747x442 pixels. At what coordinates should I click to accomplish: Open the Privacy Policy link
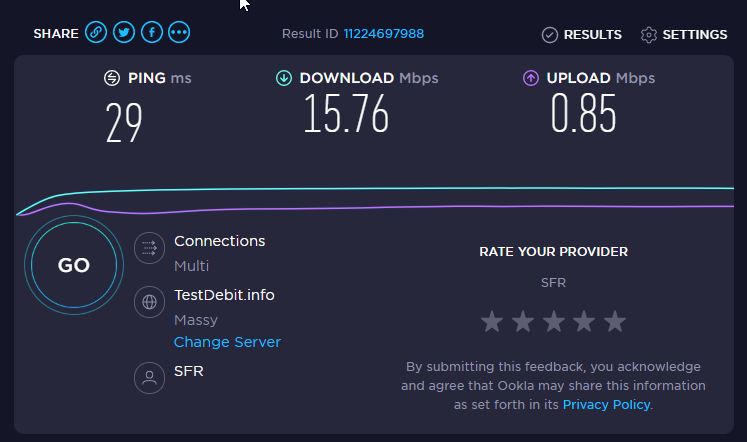606,405
